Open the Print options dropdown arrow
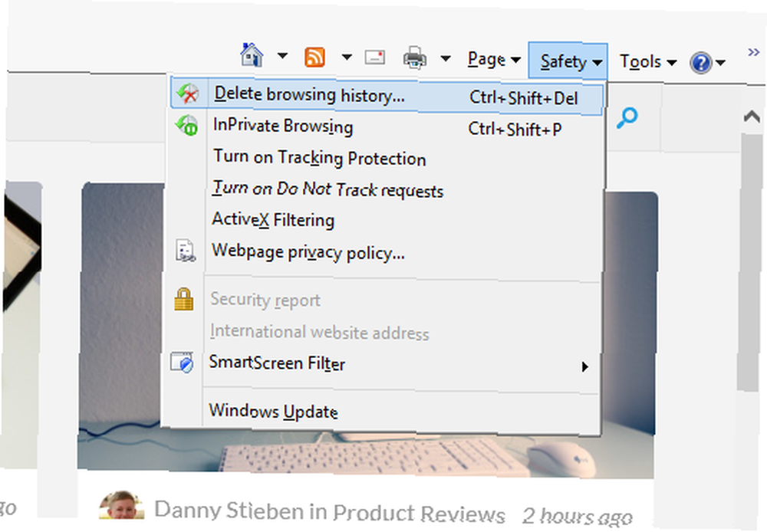 (445, 59)
